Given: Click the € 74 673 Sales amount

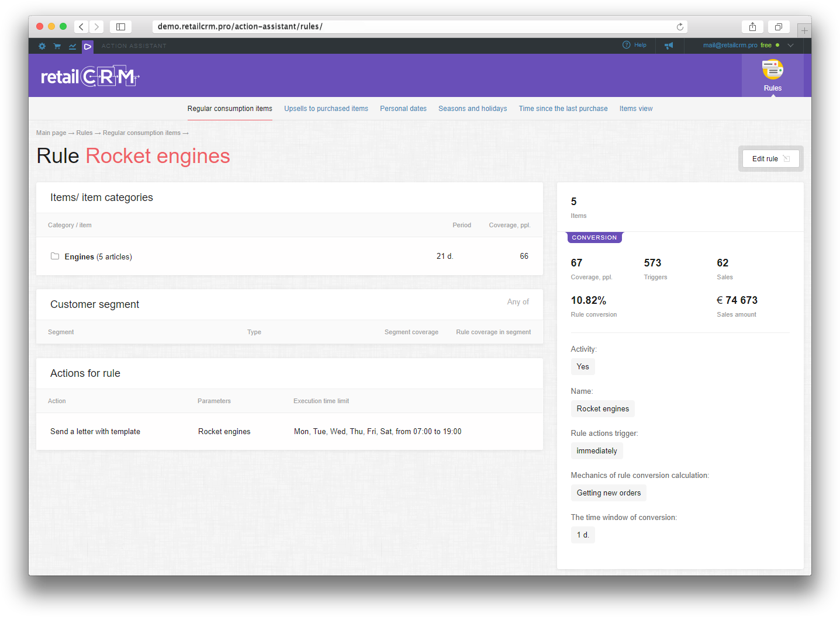Looking at the screenshot, I should [x=737, y=300].
